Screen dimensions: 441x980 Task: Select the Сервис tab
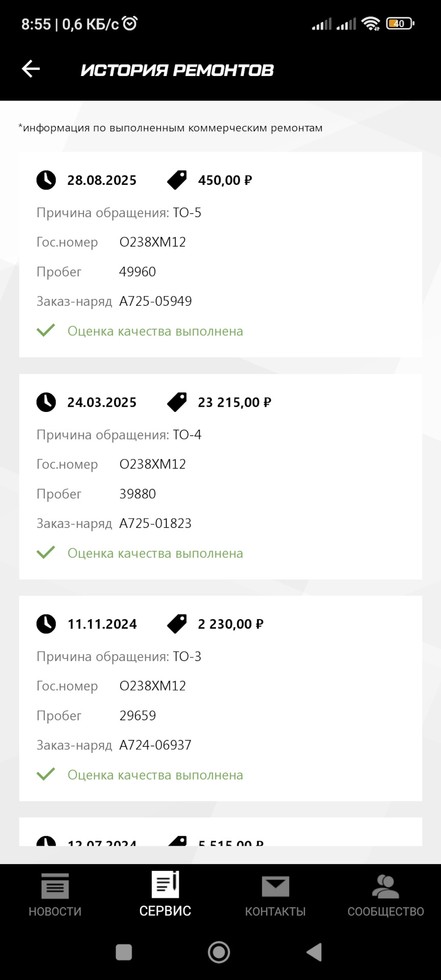165,895
